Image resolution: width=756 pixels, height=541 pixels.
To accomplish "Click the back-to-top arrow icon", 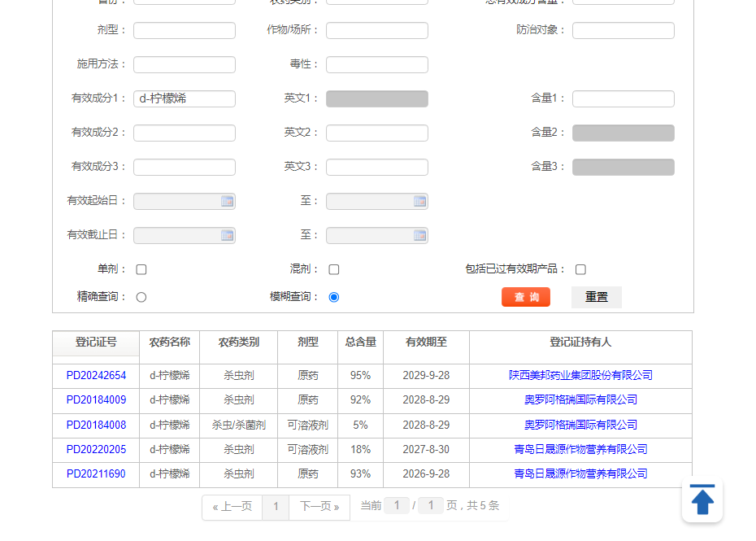I will click(702, 500).
